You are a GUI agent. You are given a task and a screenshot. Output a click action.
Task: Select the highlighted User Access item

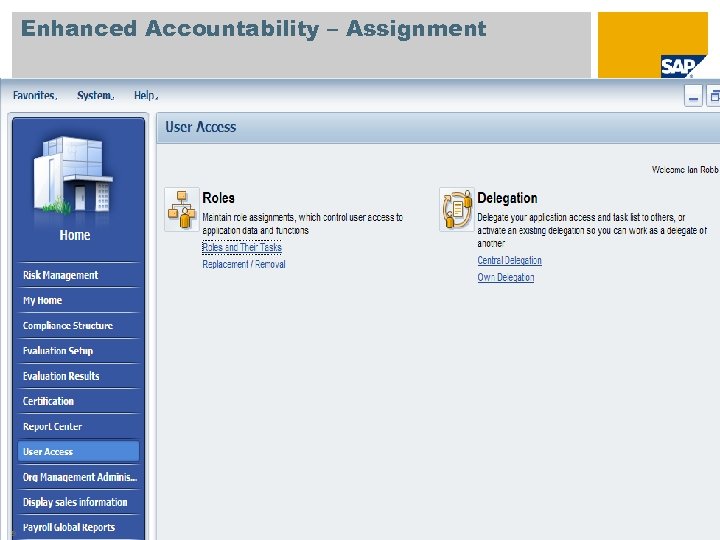coord(79,451)
